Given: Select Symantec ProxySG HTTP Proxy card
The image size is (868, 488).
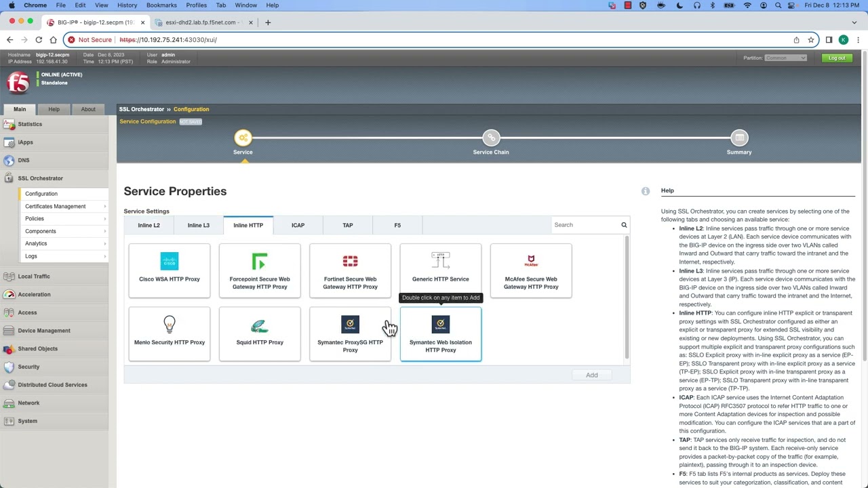Looking at the screenshot, I should click(x=350, y=334).
